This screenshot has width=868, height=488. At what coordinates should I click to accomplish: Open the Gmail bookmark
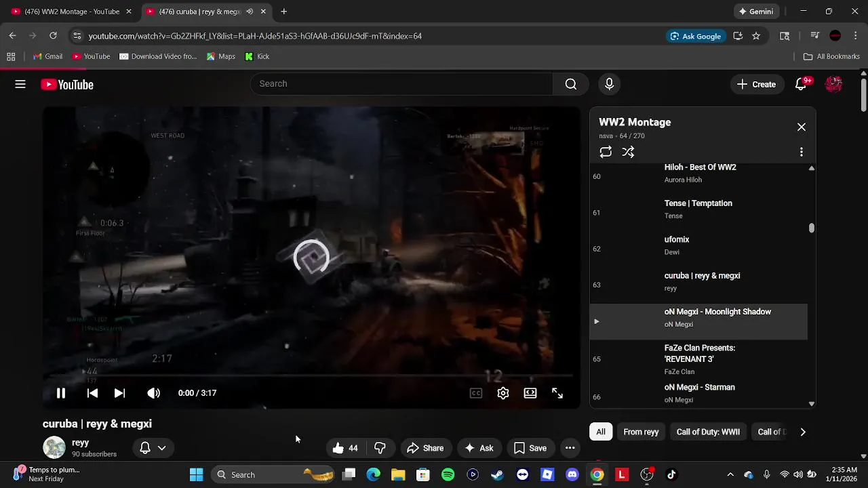[47, 56]
